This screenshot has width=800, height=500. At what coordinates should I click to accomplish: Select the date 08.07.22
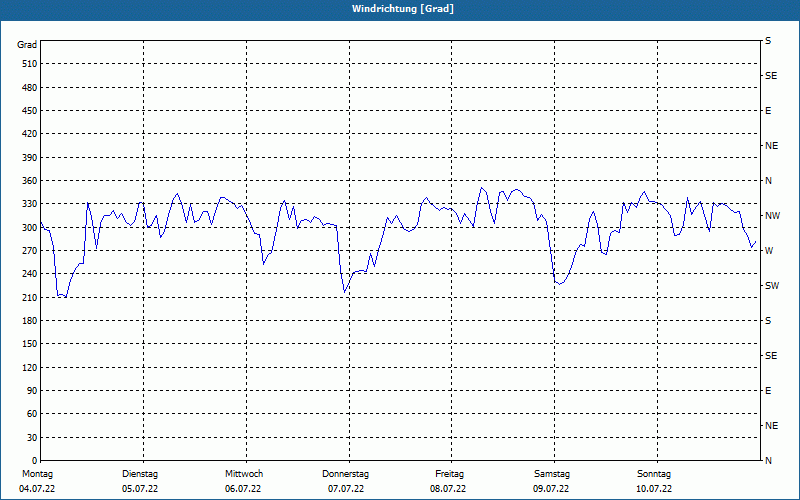click(448, 489)
